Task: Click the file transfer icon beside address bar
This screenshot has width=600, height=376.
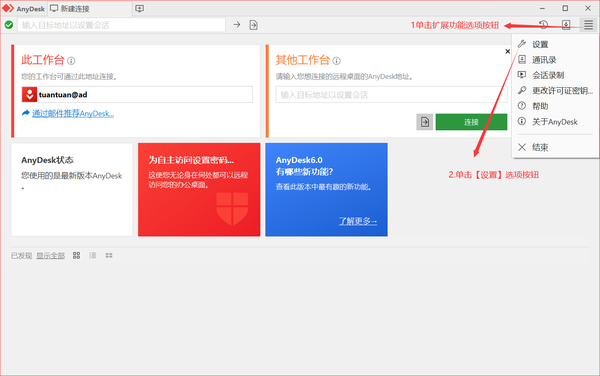Action: [x=253, y=25]
